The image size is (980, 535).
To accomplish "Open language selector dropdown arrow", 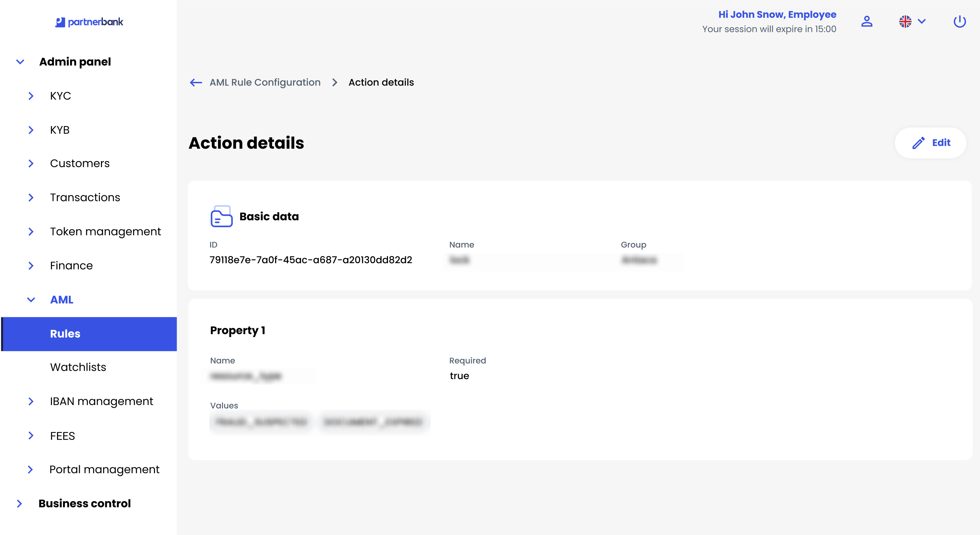I will click(x=922, y=21).
